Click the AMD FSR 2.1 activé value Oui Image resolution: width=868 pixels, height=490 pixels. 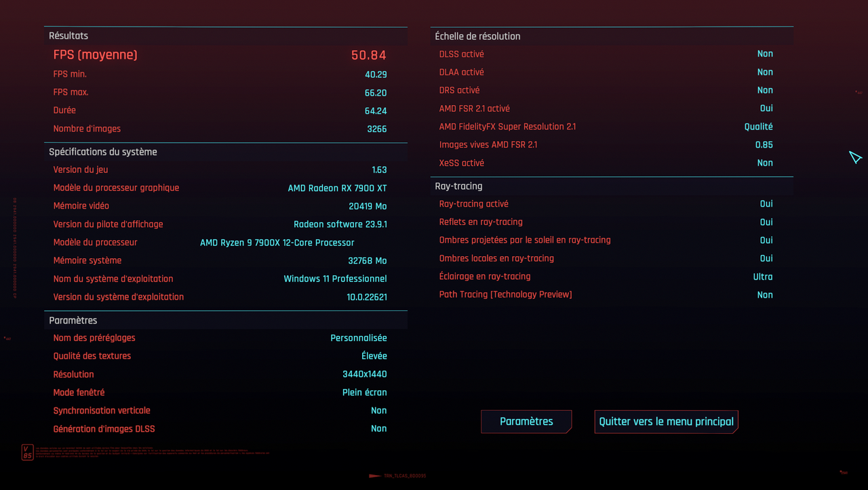click(766, 108)
